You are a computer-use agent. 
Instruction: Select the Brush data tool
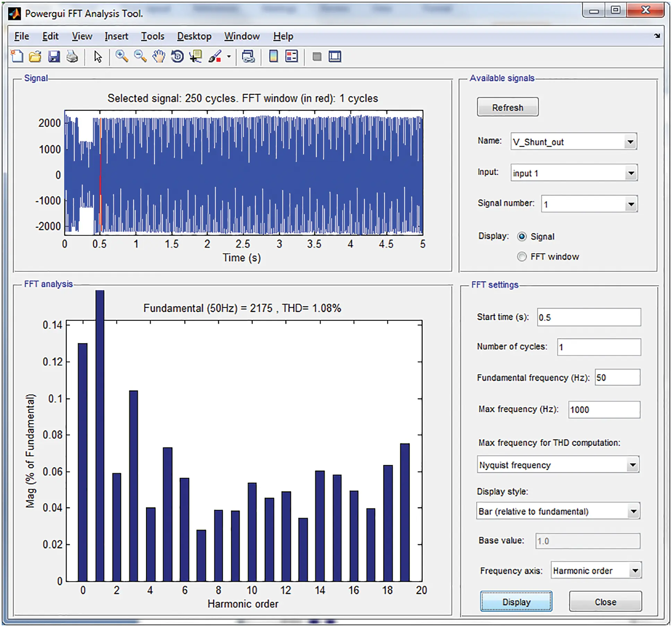coord(215,56)
